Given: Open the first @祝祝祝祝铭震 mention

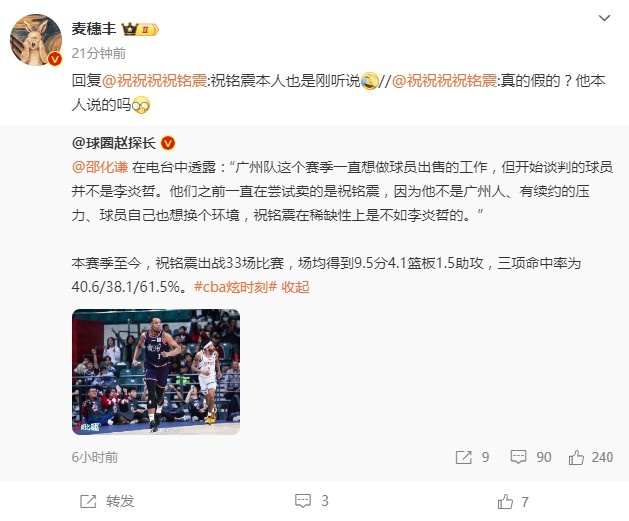Looking at the screenshot, I should 154,81.
